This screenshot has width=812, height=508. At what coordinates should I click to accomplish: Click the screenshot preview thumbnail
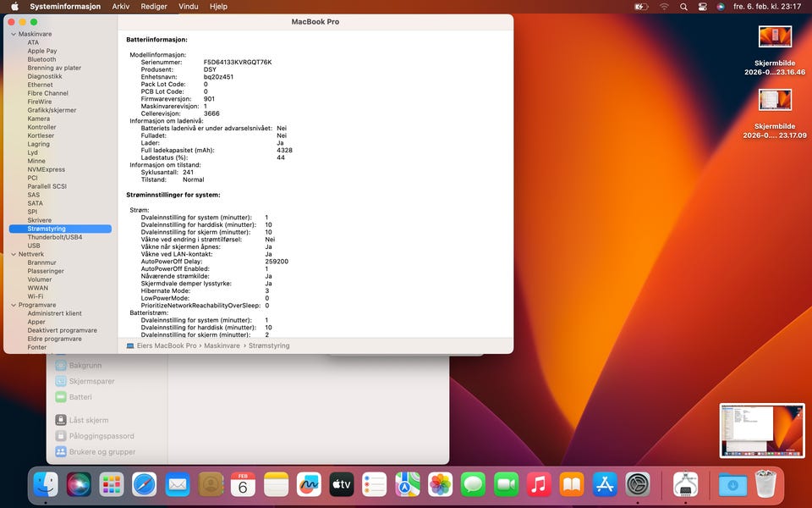click(761, 430)
